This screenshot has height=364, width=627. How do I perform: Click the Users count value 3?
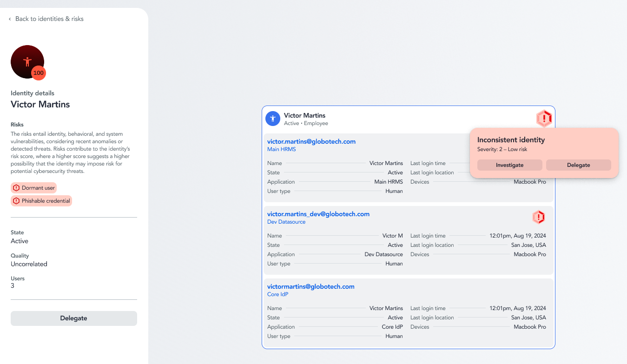coord(13,286)
